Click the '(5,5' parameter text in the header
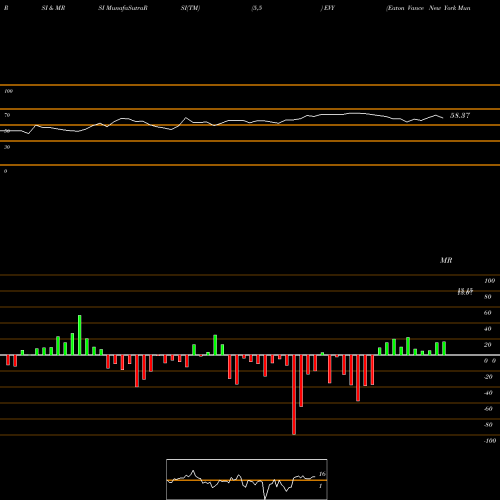Screen dimensions: 500x500 pos(257,8)
